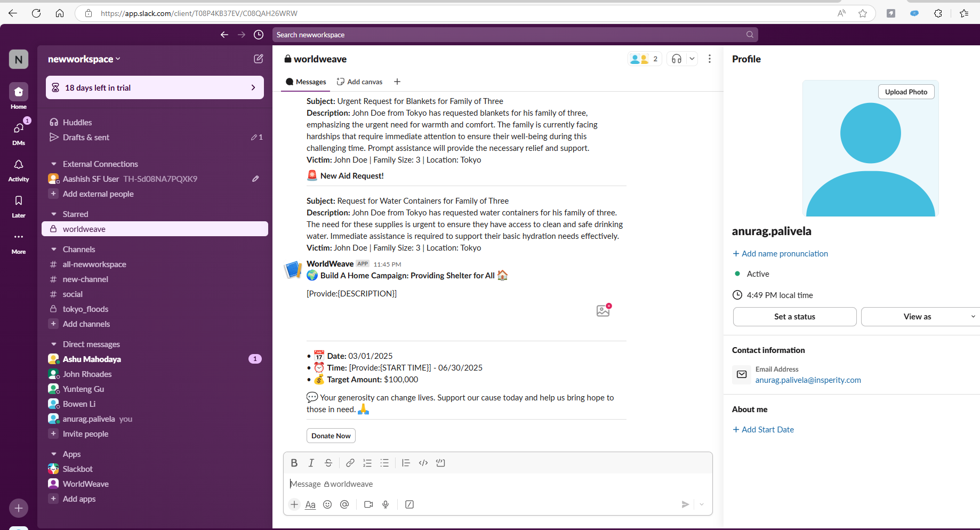980x530 pixels.
Task: Click Set a status button
Action: coord(794,317)
